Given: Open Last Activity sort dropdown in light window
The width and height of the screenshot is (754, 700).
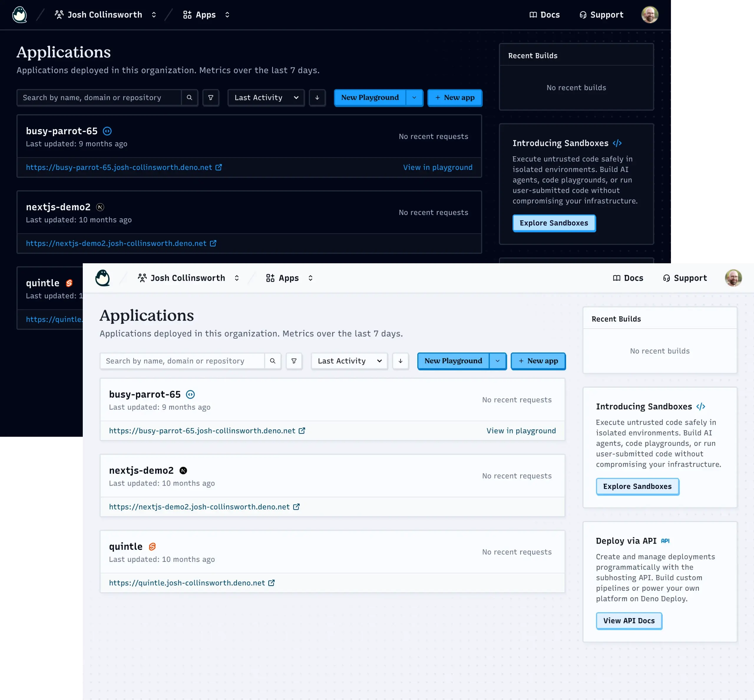Looking at the screenshot, I should [x=349, y=361].
